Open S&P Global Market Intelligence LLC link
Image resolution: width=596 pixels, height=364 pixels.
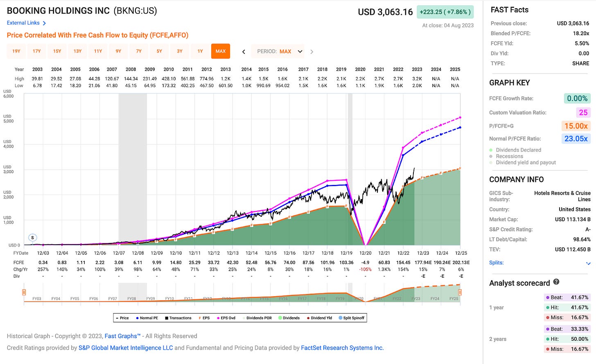click(126, 348)
